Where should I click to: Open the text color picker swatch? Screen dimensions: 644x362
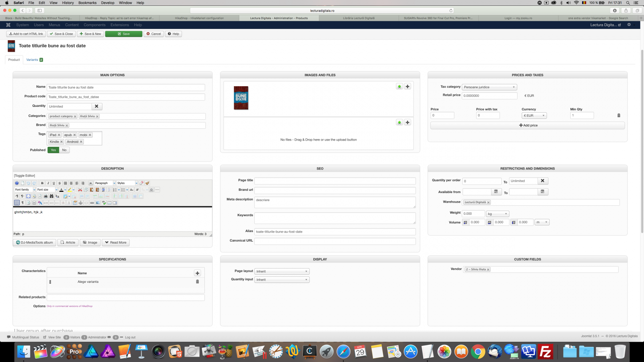[x=61, y=190]
